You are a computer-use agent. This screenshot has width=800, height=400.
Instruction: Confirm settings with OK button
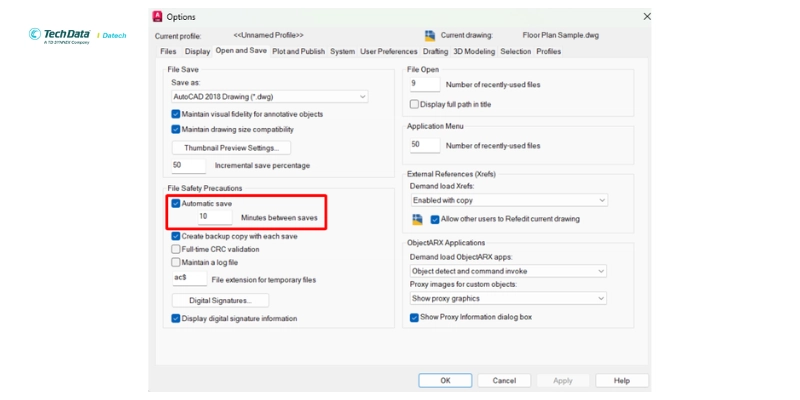[445, 381]
